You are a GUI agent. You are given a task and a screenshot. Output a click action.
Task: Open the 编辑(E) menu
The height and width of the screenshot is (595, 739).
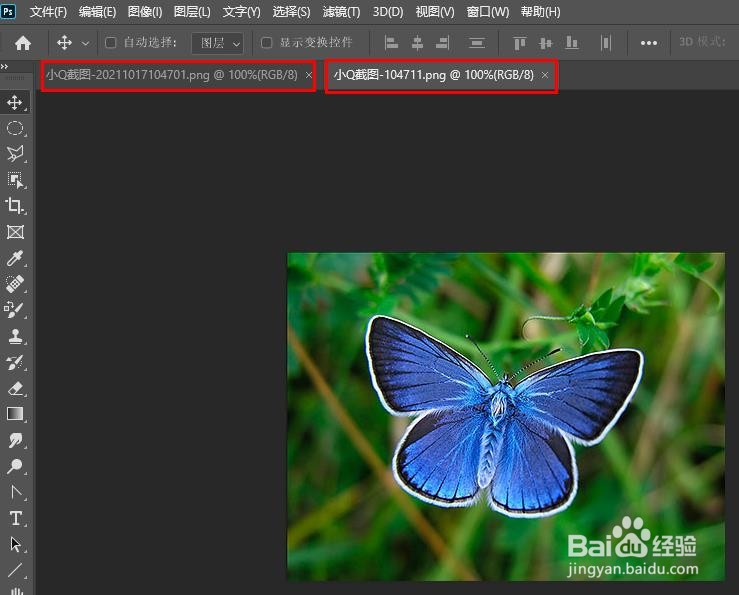pyautogui.click(x=97, y=11)
